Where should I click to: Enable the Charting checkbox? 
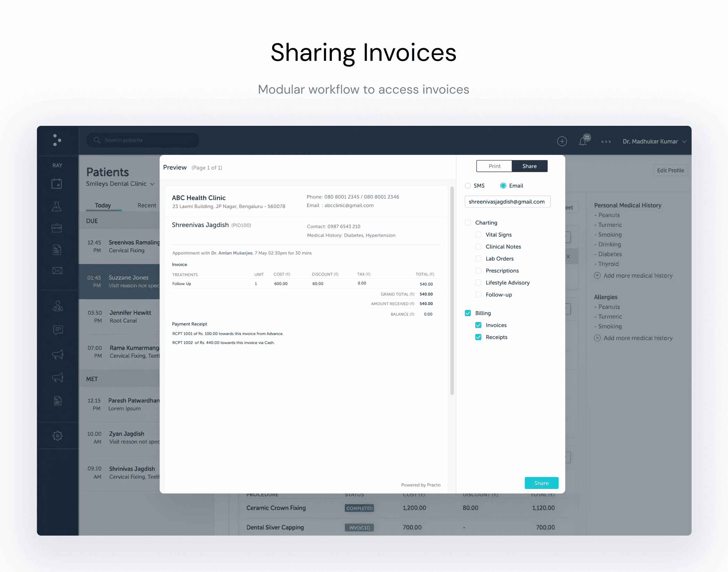point(468,222)
